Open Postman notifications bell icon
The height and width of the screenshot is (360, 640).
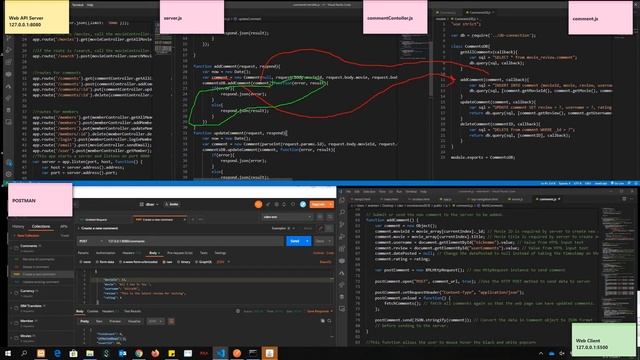pyautogui.click(x=284, y=204)
